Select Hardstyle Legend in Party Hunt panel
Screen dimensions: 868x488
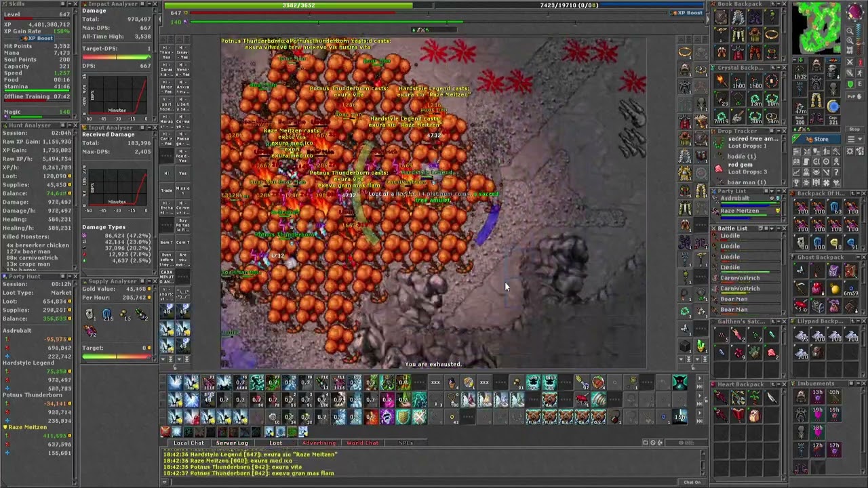point(28,363)
